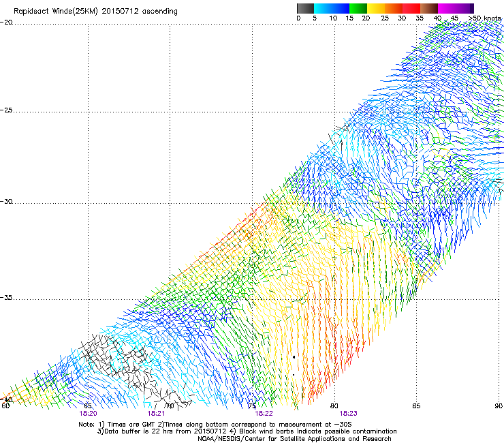Click the "-30" latitude axis label

6,201
